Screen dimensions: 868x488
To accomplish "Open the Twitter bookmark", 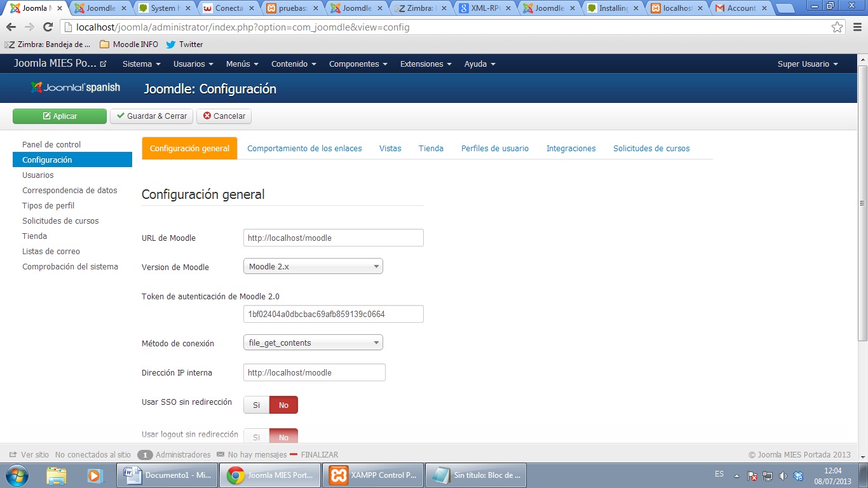I will click(x=184, y=44).
